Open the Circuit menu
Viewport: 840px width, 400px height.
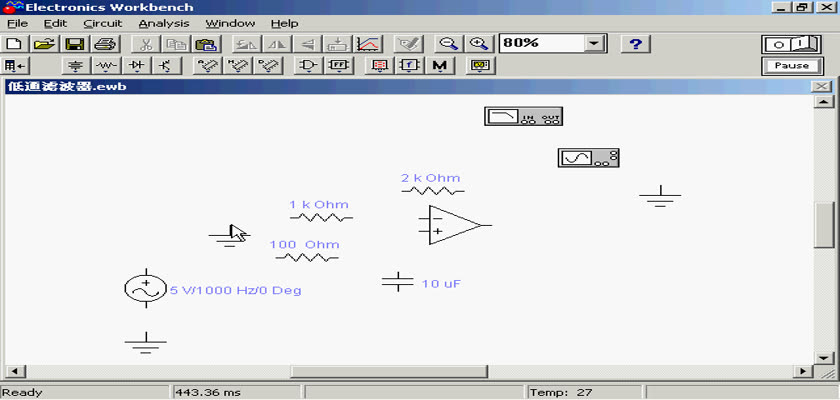(103, 24)
